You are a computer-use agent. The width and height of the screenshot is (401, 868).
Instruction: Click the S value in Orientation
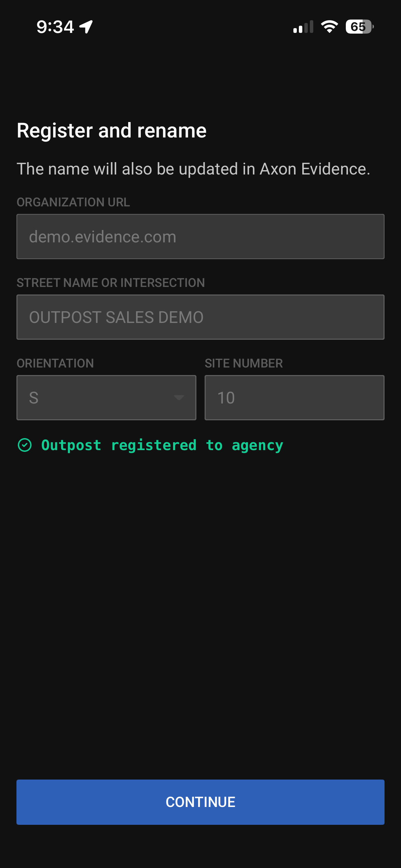[x=34, y=398]
